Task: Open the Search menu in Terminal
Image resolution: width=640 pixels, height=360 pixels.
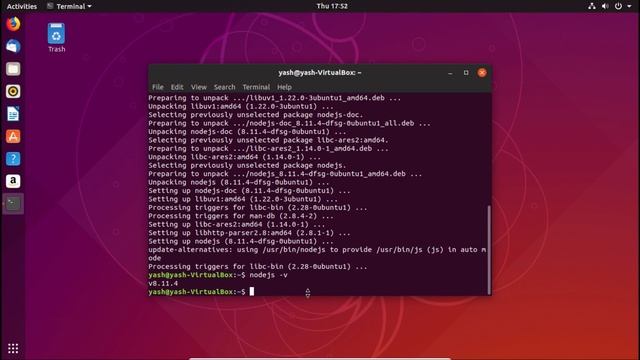Action: (x=224, y=87)
